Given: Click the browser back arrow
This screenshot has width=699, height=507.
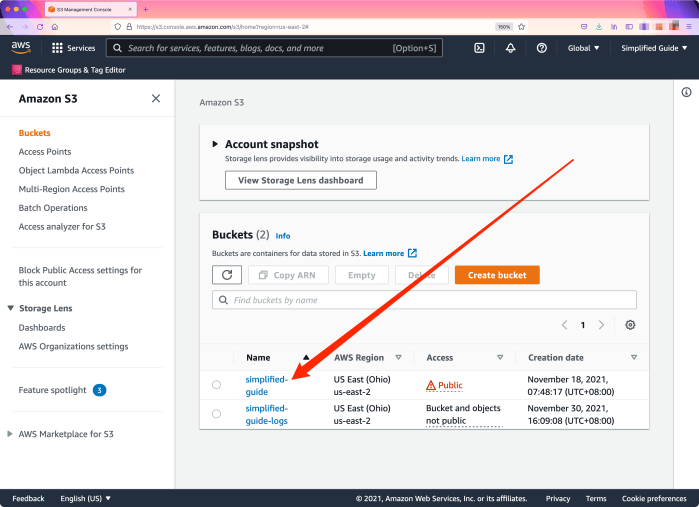Looking at the screenshot, I should coord(10,27).
